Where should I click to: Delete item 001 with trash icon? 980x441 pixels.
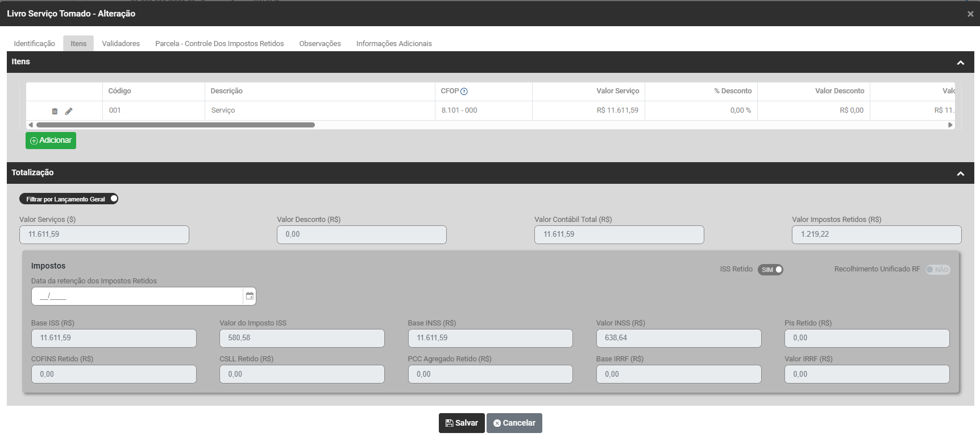point(55,111)
